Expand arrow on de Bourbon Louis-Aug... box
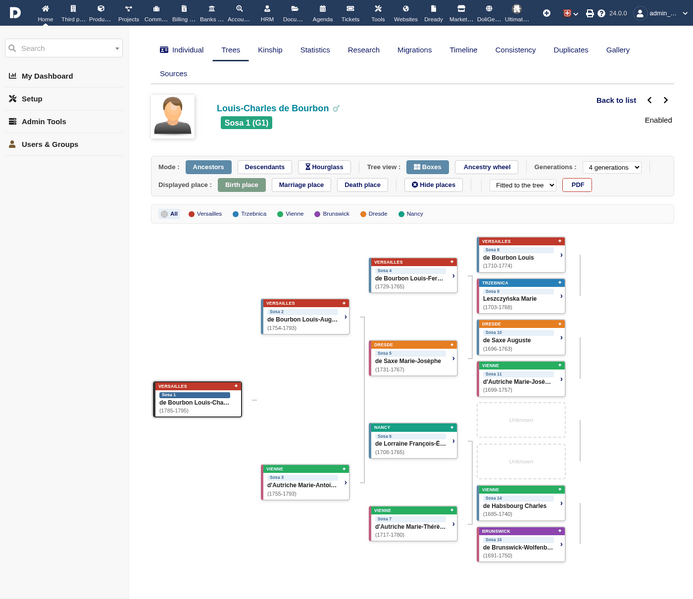Image resolution: width=693 pixels, height=599 pixels. 346,317
